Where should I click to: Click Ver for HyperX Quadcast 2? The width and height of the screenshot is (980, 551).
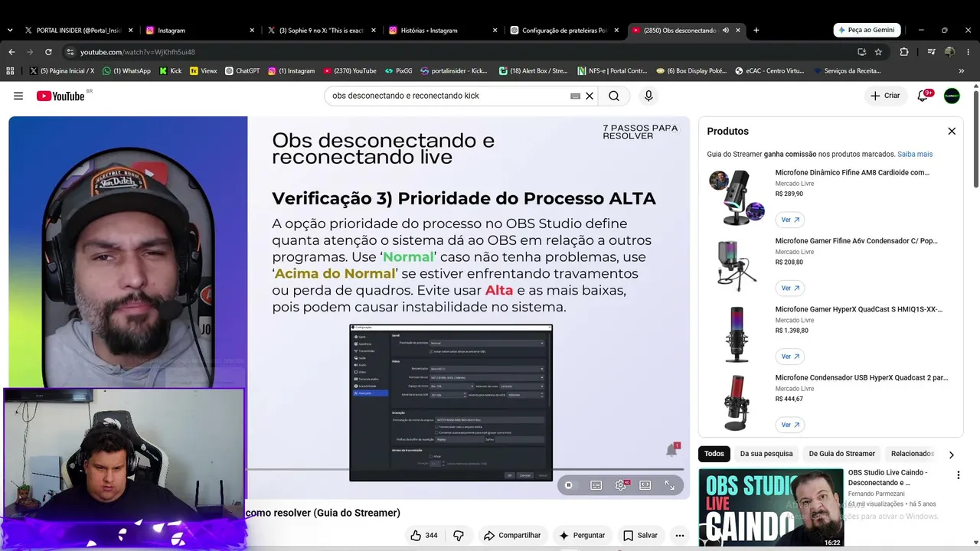790,425
